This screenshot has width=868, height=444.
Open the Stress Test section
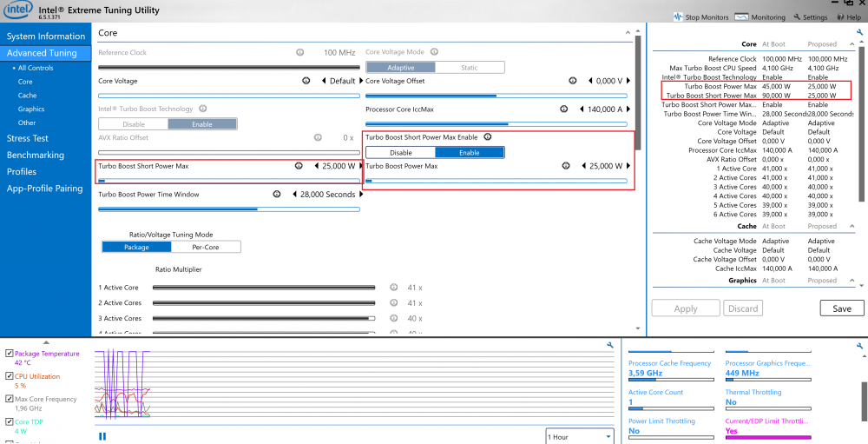point(28,138)
